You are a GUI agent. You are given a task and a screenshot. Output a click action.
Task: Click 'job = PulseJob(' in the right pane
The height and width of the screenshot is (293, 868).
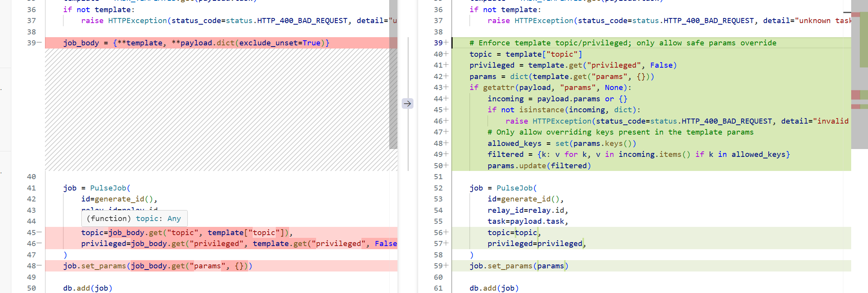tap(503, 188)
